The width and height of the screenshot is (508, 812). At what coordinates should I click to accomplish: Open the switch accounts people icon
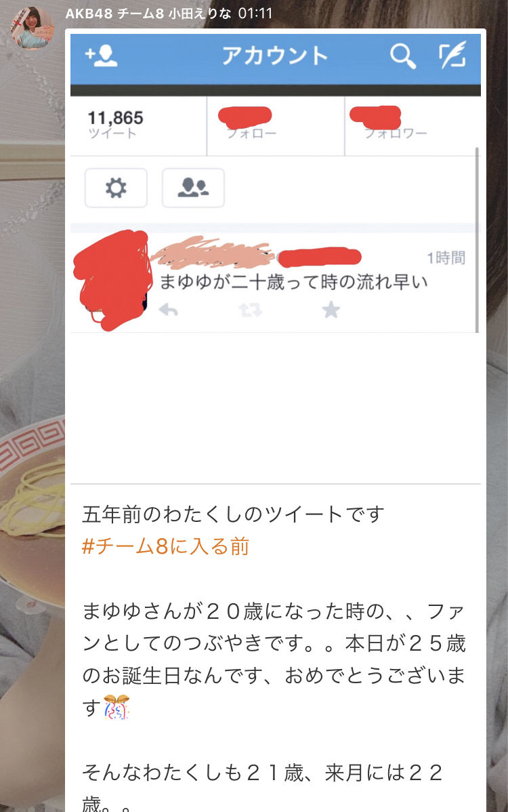(x=193, y=188)
